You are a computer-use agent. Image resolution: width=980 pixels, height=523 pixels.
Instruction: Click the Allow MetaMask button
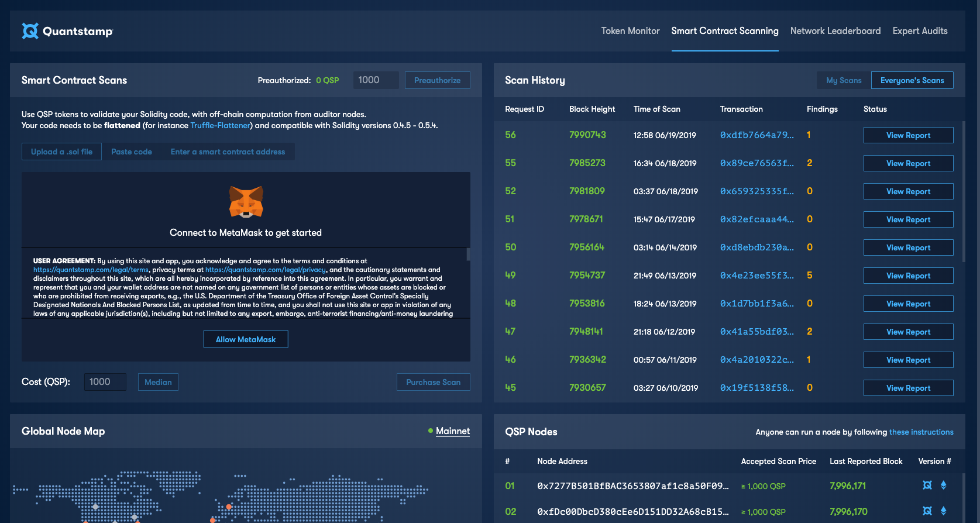(x=246, y=339)
